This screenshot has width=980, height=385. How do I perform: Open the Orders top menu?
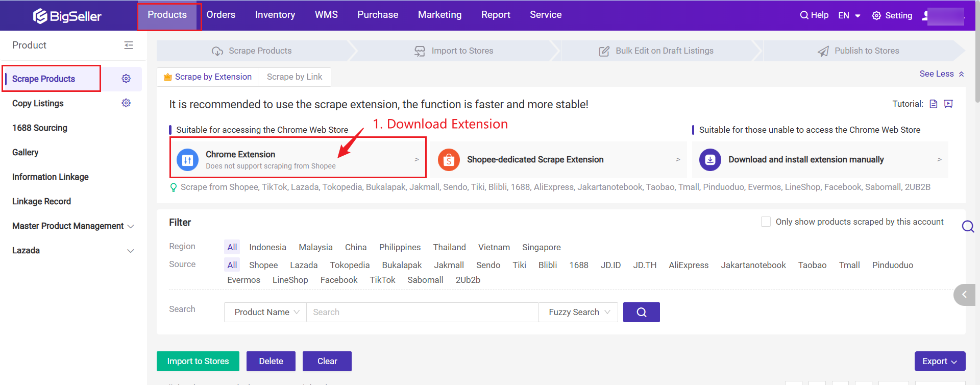click(x=221, y=15)
